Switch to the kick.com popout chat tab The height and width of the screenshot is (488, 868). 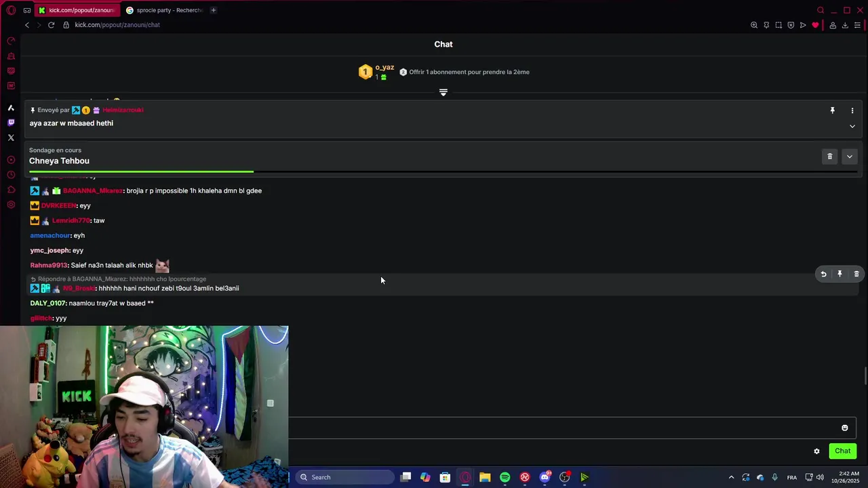point(77,10)
